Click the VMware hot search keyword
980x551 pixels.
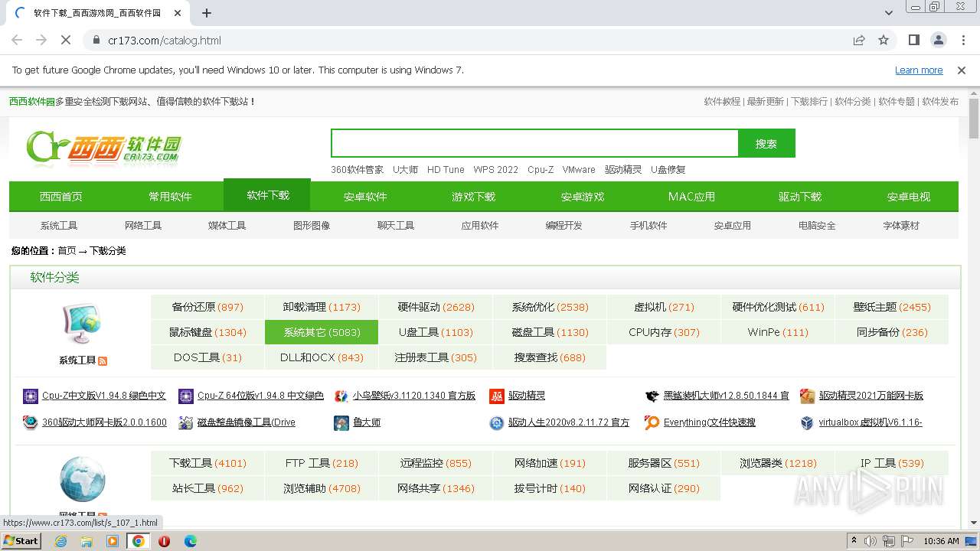(x=579, y=170)
